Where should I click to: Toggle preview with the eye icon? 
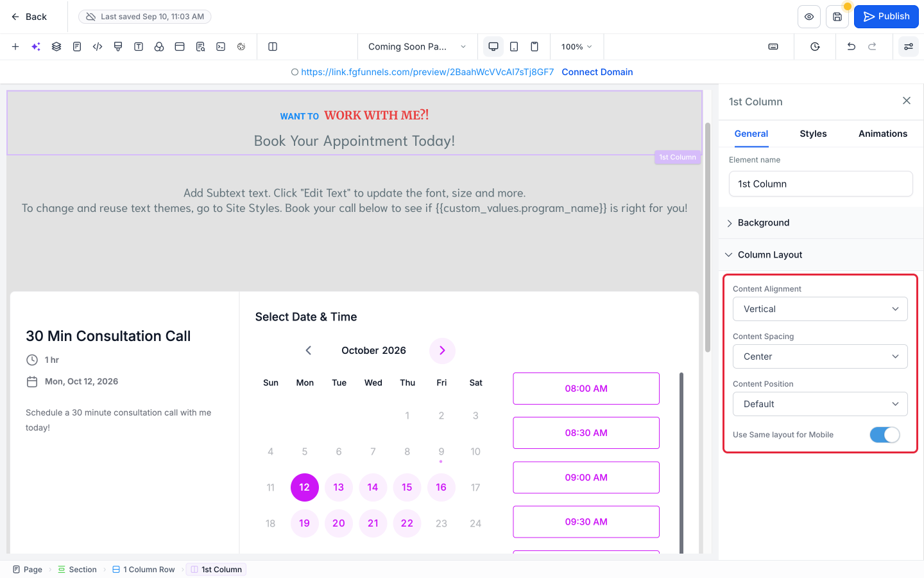809,17
